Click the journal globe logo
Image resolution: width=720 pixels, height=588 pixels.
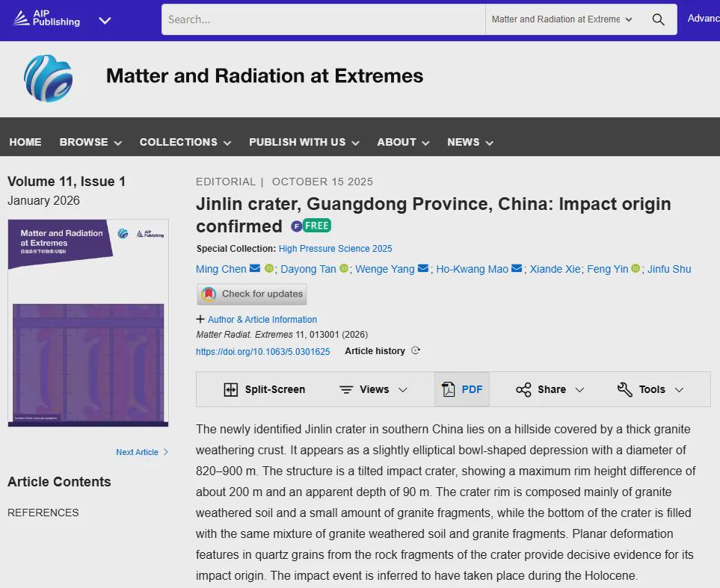pyautogui.click(x=49, y=78)
